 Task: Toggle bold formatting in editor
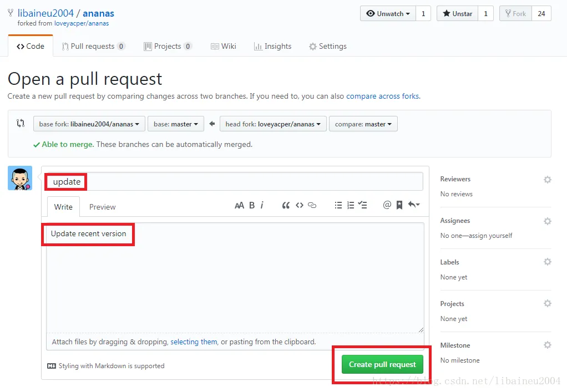tap(252, 206)
